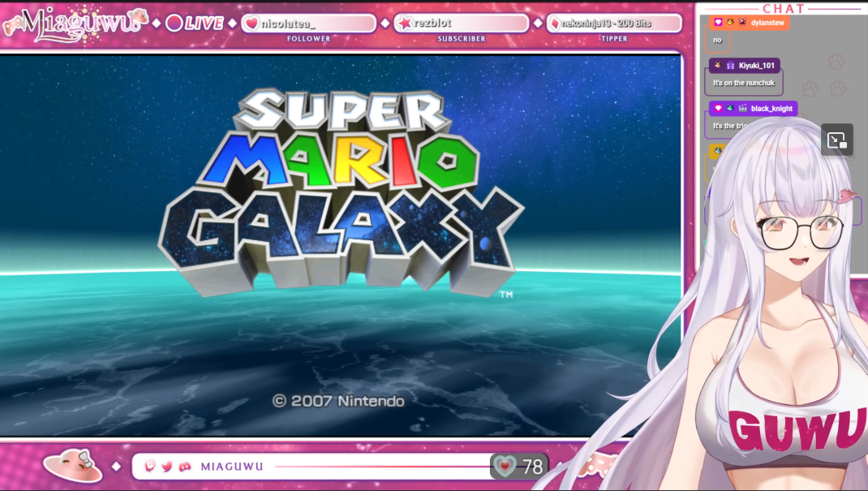
Task: Click the bits gem icon beside nekoninja13
Action: (x=555, y=24)
